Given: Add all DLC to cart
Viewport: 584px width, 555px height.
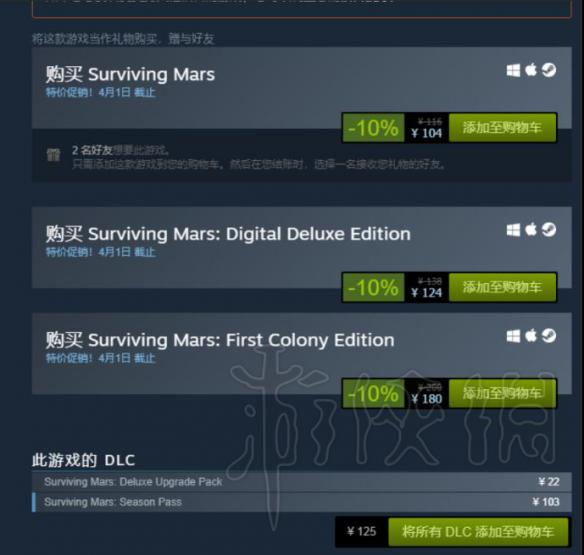Looking at the screenshot, I should coord(478,532).
